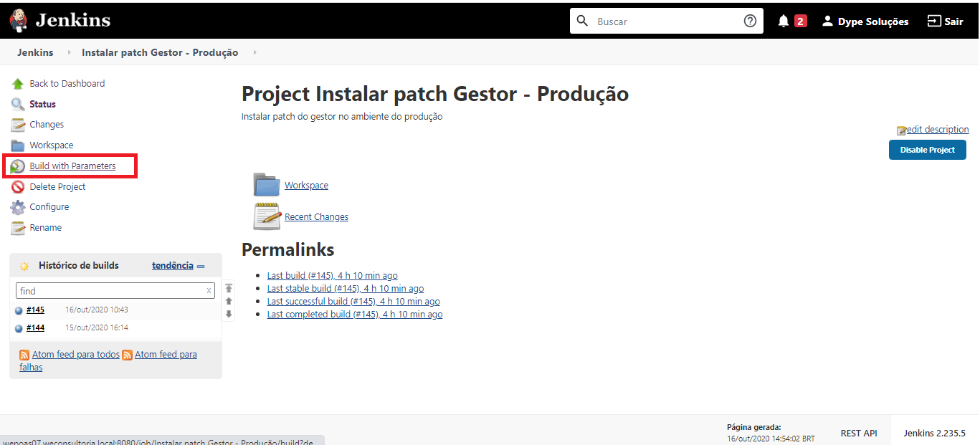Click build #145 timestamp 16/out/2020 10:43
The width and height of the screenshot is (980, 445).
click(97, 310)
